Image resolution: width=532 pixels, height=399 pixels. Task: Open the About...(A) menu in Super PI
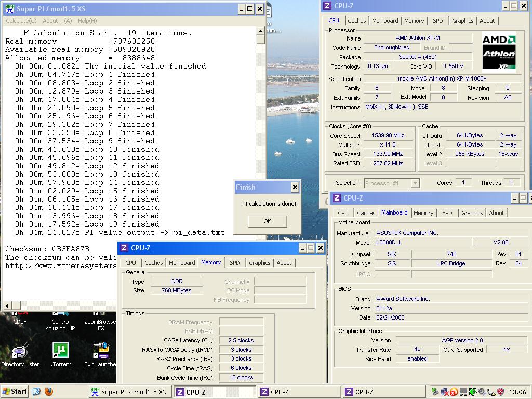click(x=57, y=21)
